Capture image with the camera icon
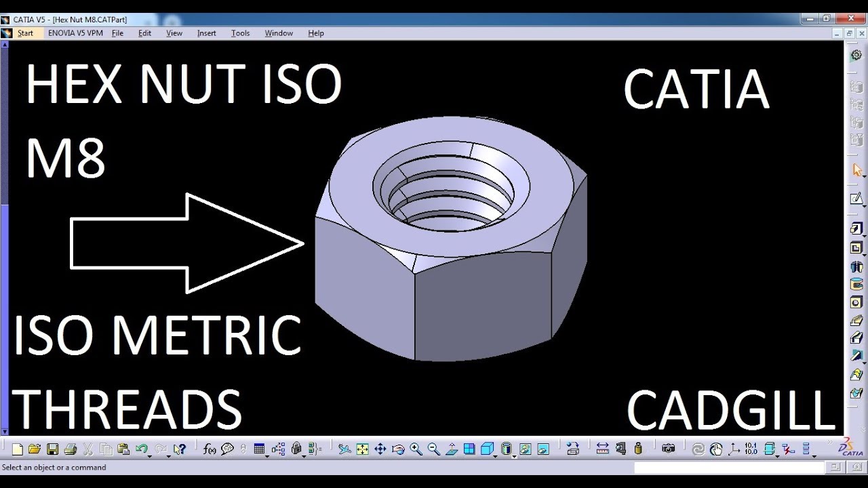This screenshot has height=488, width=868. 668,449
